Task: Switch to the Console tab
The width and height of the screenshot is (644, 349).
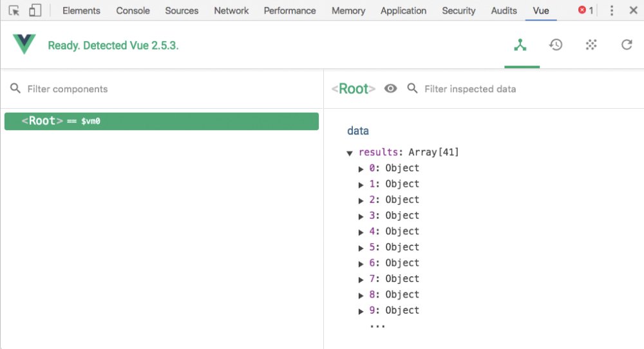Action: click(133, 11)
